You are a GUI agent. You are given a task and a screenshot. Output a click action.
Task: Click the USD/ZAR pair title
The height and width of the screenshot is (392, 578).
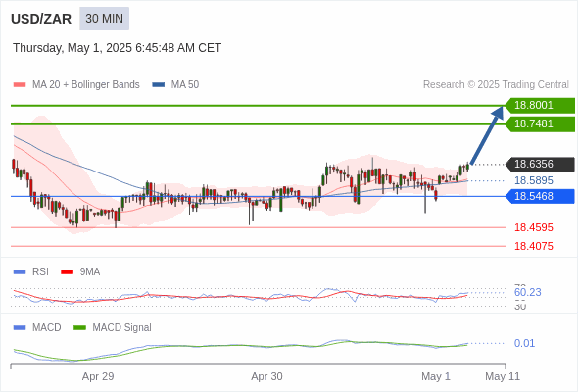pyautogui.click(x=41, y=19)
